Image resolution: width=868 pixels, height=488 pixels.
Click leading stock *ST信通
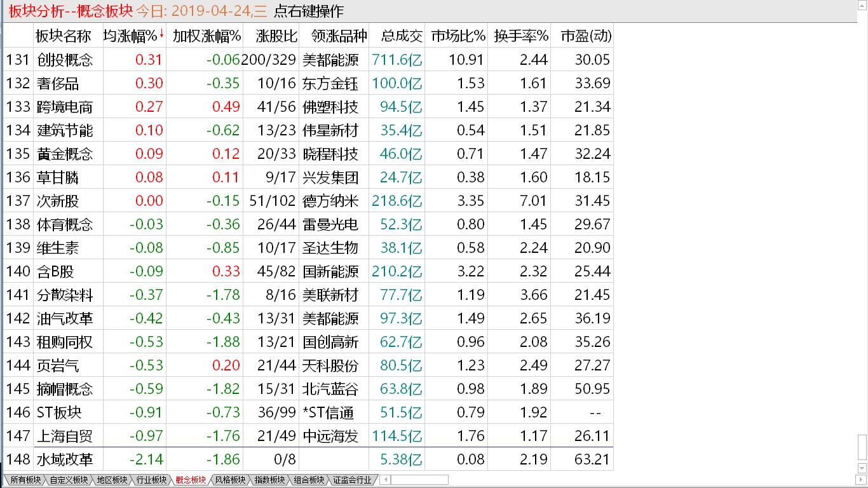tap(329, 412)
